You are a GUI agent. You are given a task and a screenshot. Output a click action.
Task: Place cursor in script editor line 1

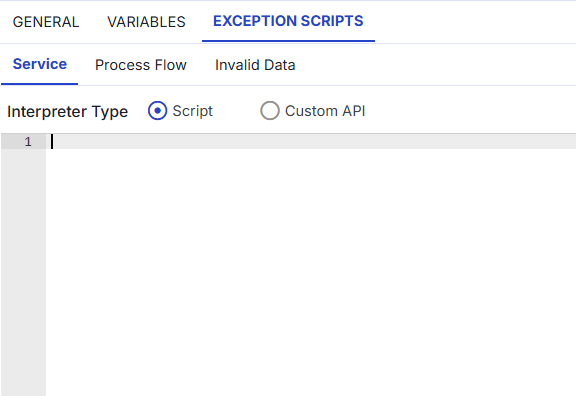tap(311, 141)
